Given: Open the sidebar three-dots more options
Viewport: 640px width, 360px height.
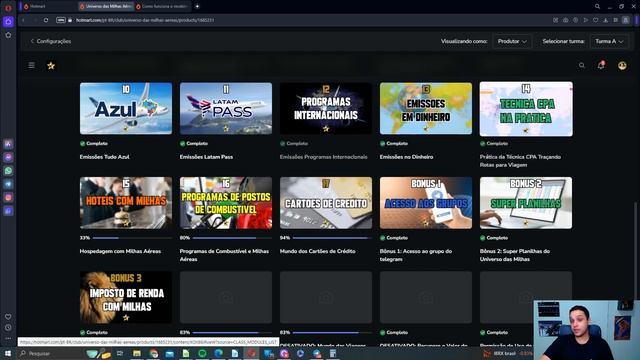Looking at the screenshot, I should coord(8,338).
